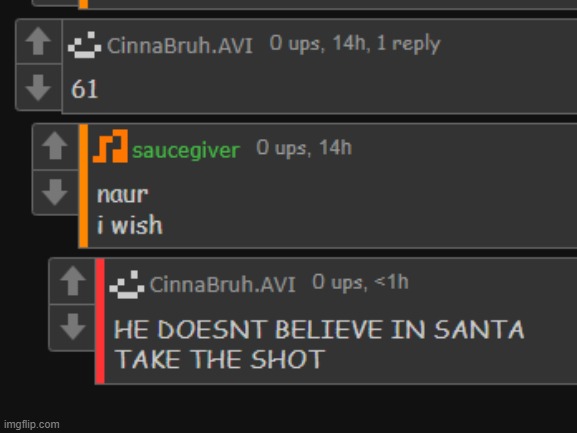
Task: Click the imgflip.com watermark
Action: 32,424
